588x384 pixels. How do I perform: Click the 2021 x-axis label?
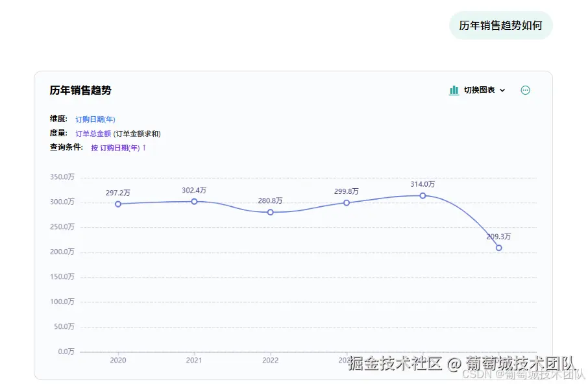click(194, 361)
